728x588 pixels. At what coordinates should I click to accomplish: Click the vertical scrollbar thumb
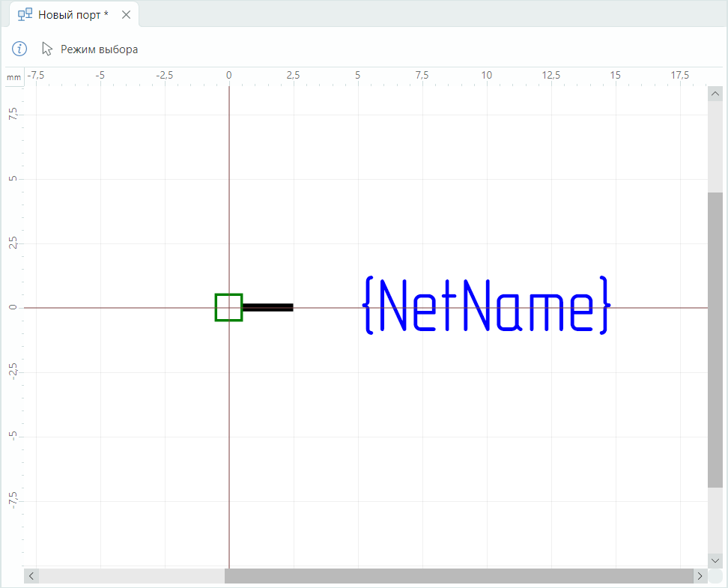point(715,339)
